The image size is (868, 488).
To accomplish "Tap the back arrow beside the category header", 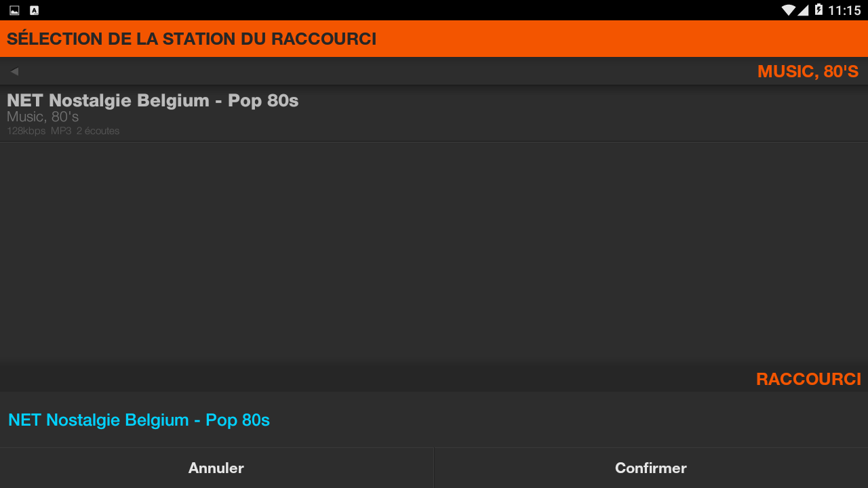I will pos(14,71).
